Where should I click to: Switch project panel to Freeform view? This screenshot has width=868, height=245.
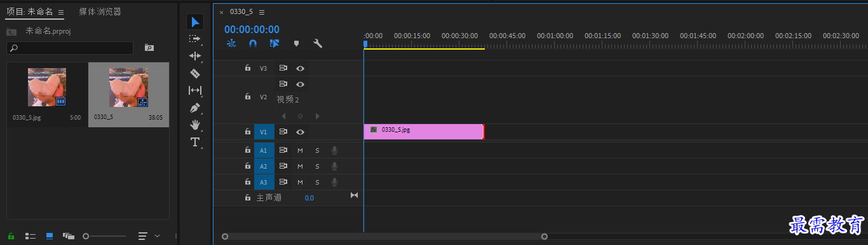coord(69,236)
